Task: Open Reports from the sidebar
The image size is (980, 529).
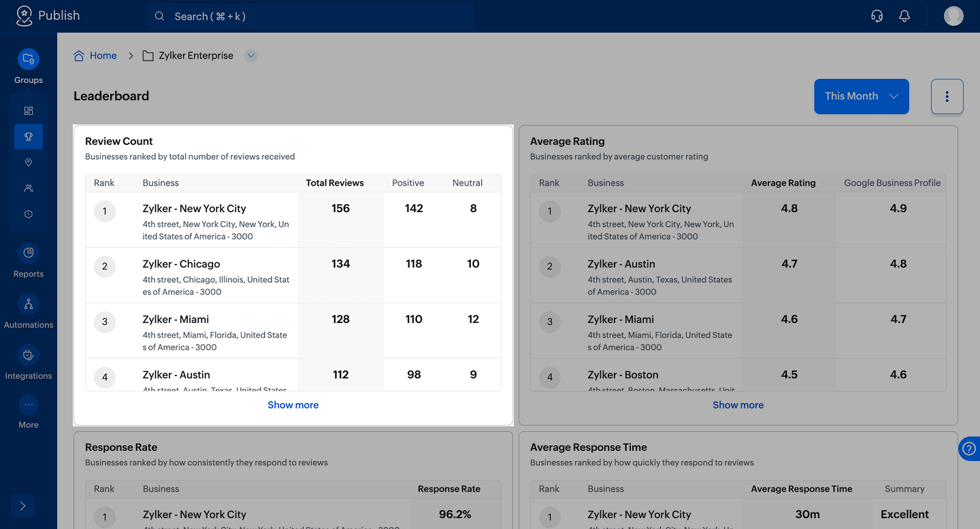Action: [x=29, y=254]
